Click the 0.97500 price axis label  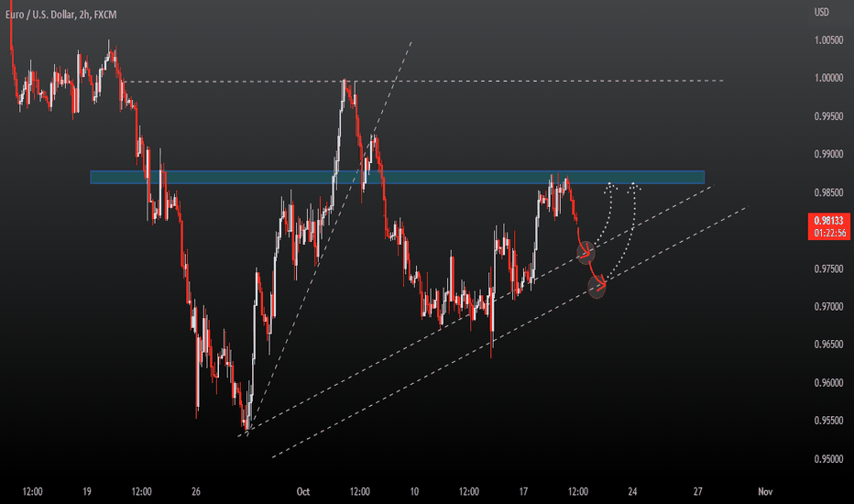point(828,269)
